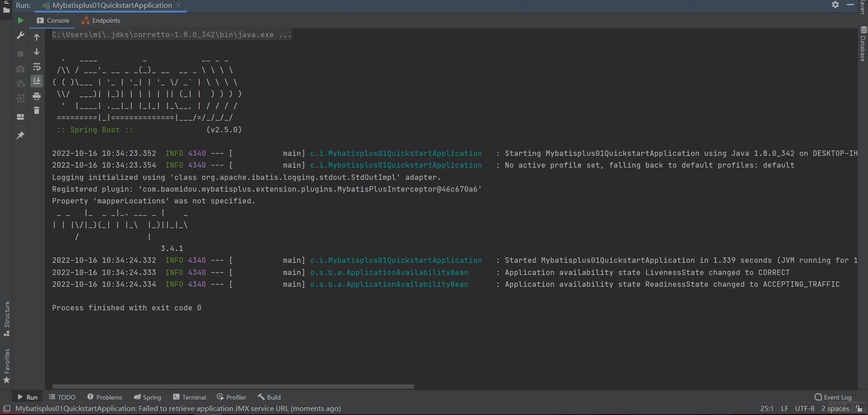The height and width of the screenshot is (415, 868).
Task: Open the LF line separator selector
Action: coord(785,409)
